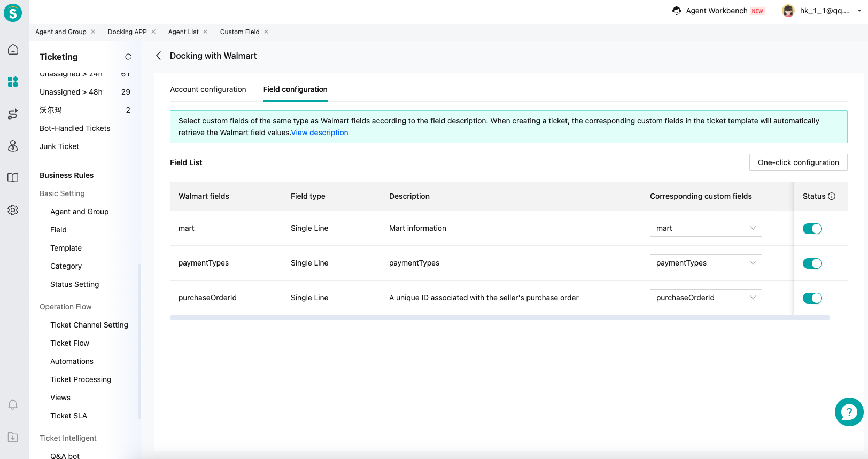Image resolution: width=868 pixels, height=459 pixels.
Task: Click the field table horizontal scrollbar
Action: tap(500, 317)
